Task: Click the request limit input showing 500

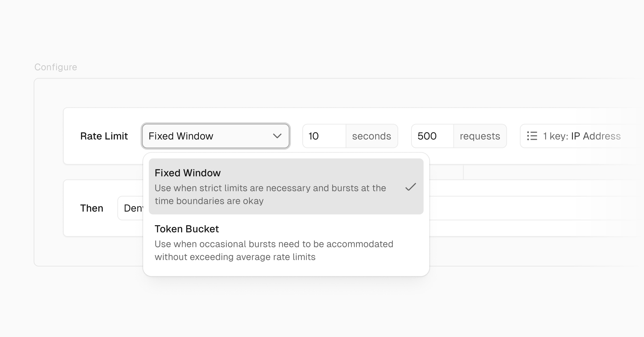Action: tap(431, 136)
